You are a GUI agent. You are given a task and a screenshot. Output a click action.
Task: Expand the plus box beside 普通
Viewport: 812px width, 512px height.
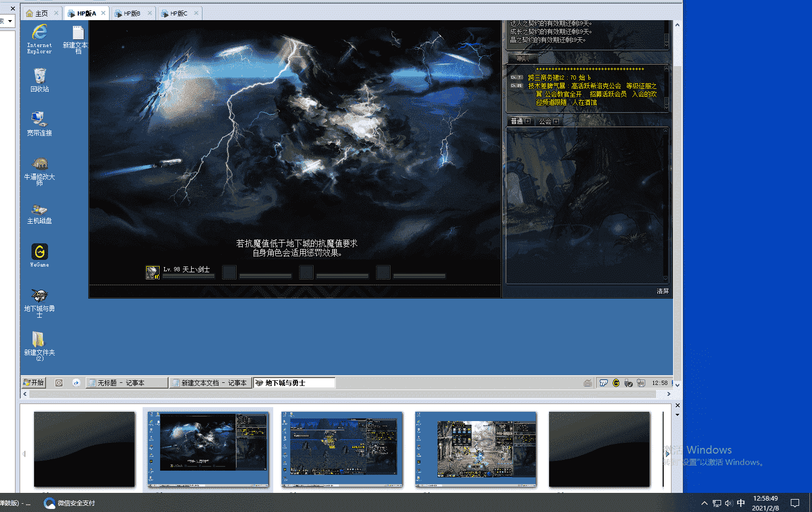pos(528,121)
